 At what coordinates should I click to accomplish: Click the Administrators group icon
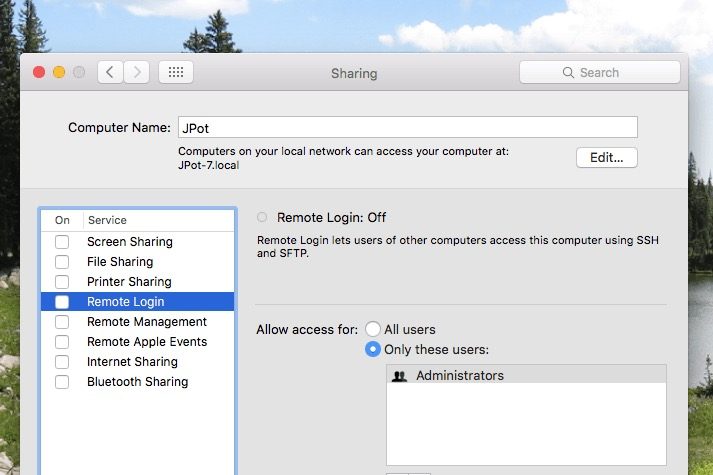tap(400, 376)
